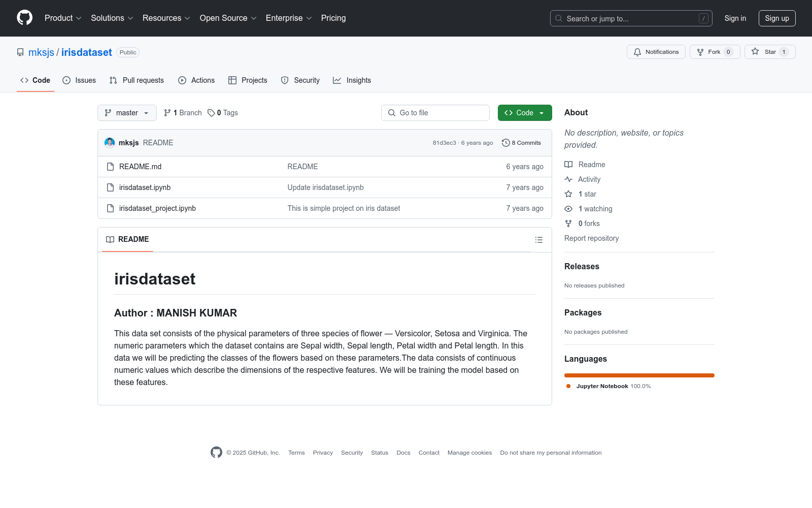Image resolution: width=812 pixels, height=508 pixels.
Task: Click the magnifier icon in Go to file
Action: [x=392, y=113]
